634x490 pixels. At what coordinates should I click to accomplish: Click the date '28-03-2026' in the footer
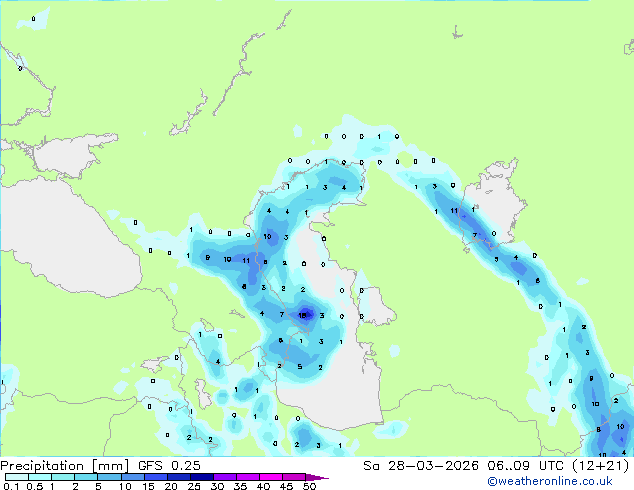[x=433, y=466]
